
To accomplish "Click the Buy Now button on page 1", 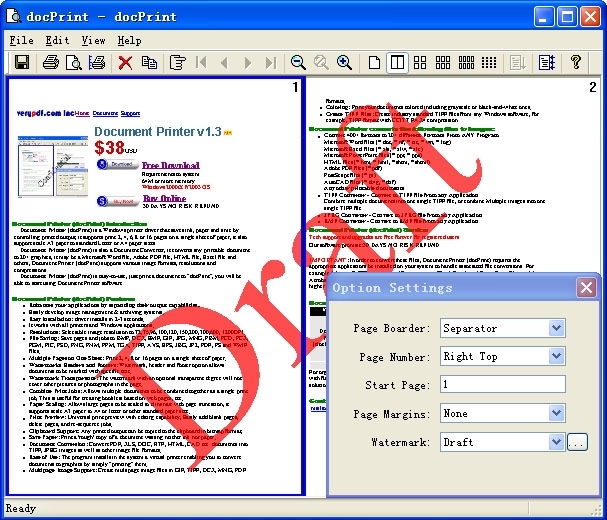I will pos(118,201).
